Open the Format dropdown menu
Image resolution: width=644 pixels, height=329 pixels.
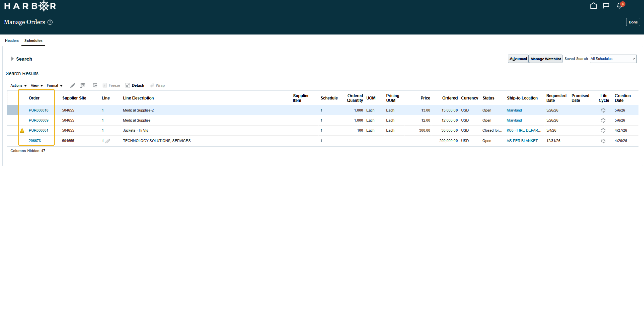pos(55,86)
